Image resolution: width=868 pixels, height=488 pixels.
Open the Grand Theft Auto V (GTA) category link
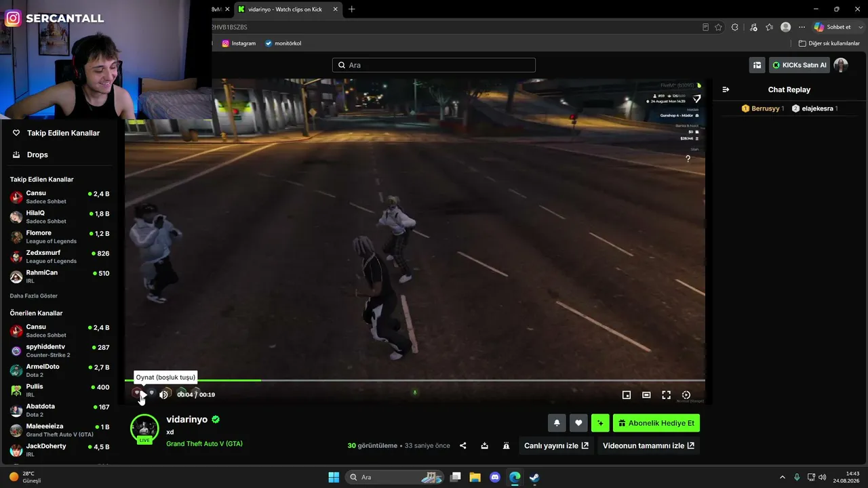click(204, 443)
